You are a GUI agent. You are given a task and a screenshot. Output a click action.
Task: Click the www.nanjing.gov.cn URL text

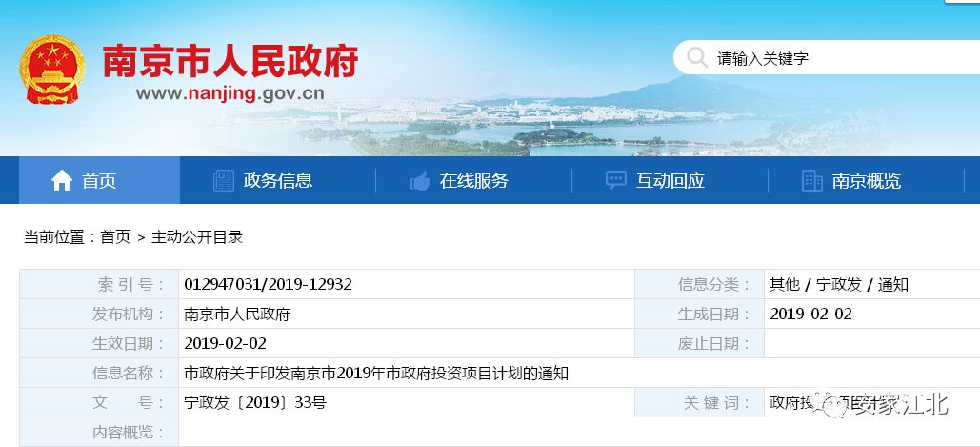(230, 93)
